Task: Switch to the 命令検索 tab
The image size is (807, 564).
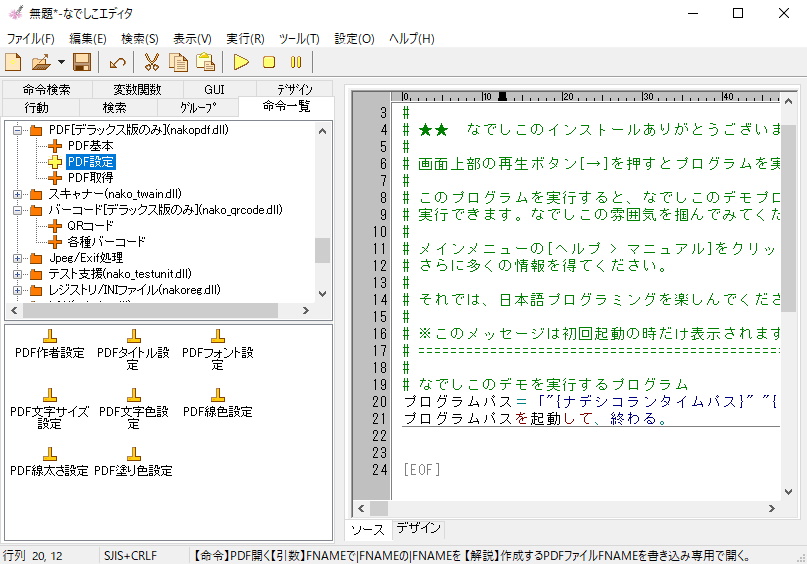Action: click(47, 90)
